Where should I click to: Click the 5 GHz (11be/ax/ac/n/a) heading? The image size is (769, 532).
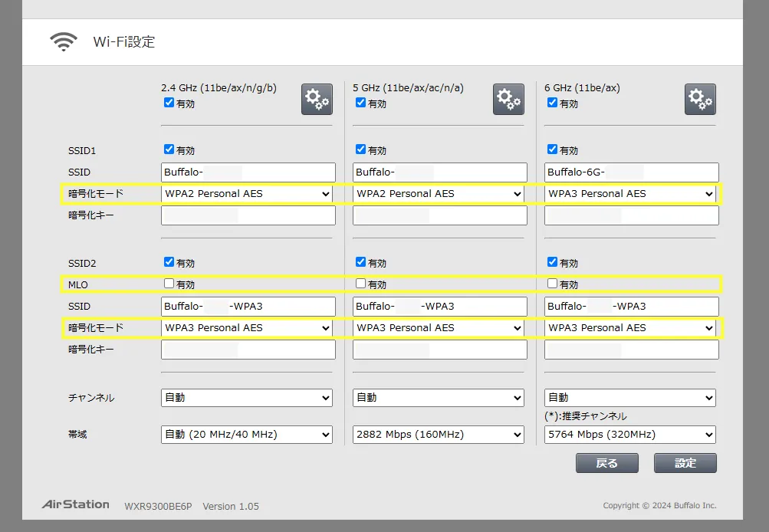[x=408, y=87]
